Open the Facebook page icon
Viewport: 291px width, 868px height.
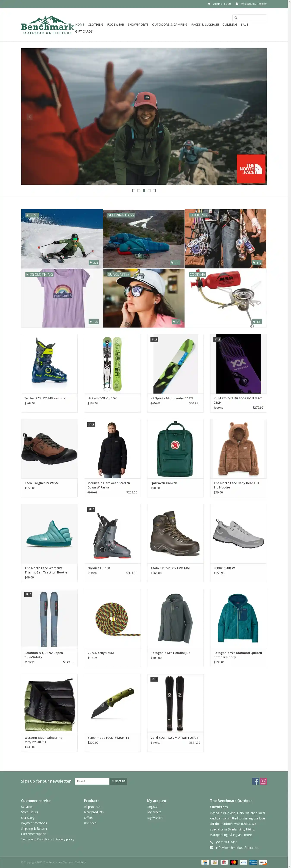(256, 781)
